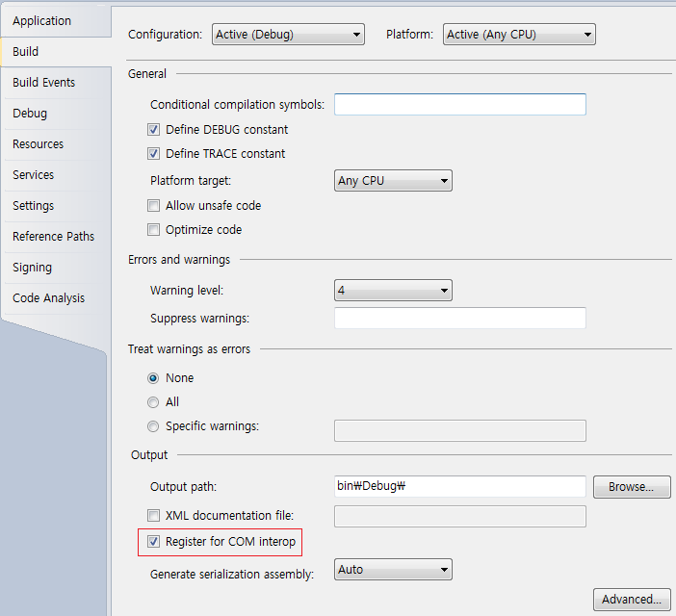The height and width of the screenshot is (616, 676).
Task: Open the Application tab
Action: (x=56, y=20)
